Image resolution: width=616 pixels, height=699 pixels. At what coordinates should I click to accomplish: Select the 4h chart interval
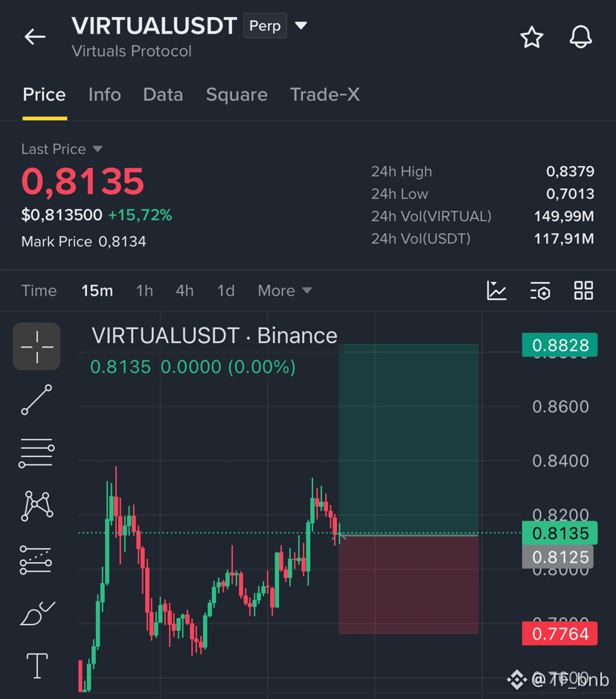[185, 290]
